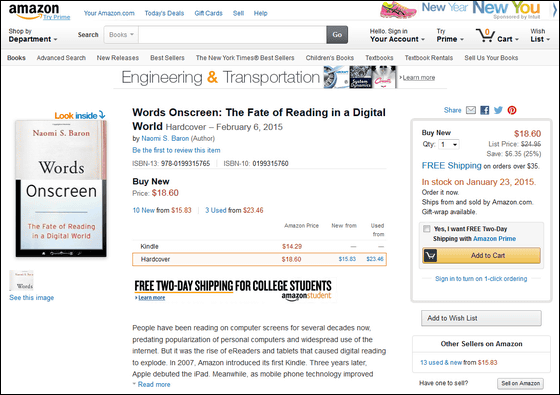Open Gift Cards nav link

(x=209, y=13)
